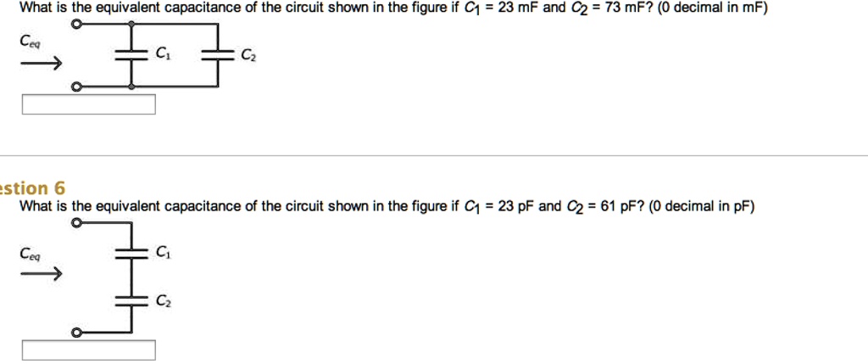Click the top terminal node of the parallel circuit
The image size is (868, 364).
76,26
